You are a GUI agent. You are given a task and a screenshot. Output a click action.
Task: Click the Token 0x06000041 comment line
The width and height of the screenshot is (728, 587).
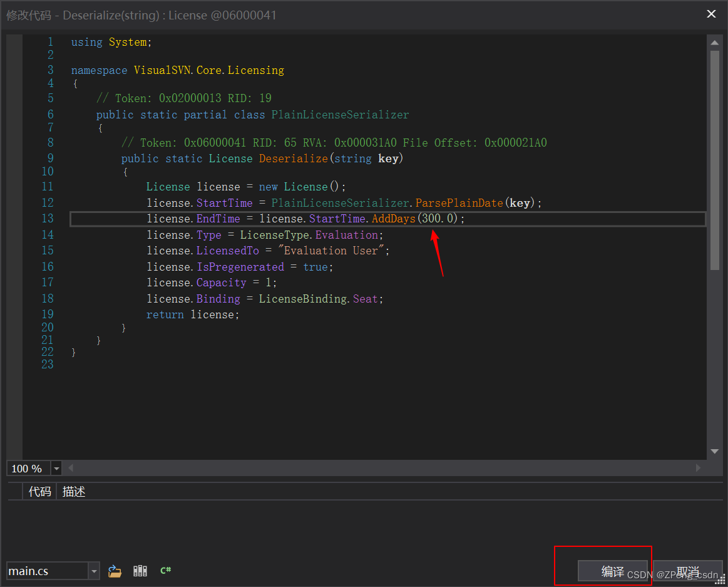tap(334, 143)
